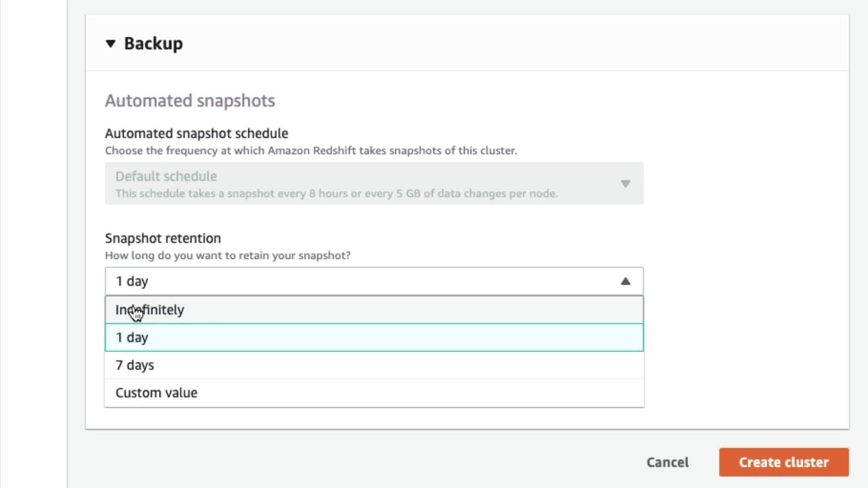Click the snapshot frequency description text
This screenshot has width=868, height=488.
coord(311,150)
